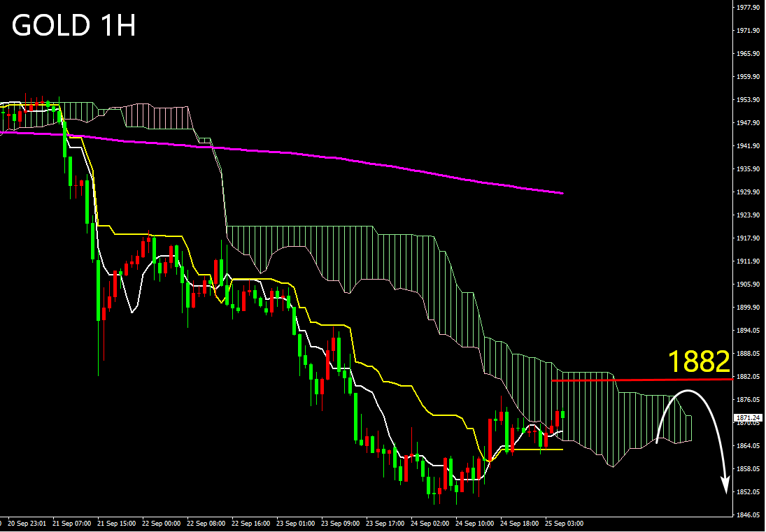Click the latest green candlestick on the chart
Image resolution: width=766 pixels, height=532 pixels.
click(x=562, y=415)
